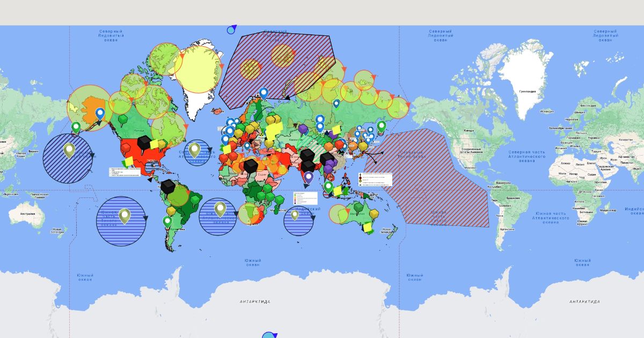Click the blue pin marker over Alaska
The height and width of the screenshot is (338, 644).
[100, 113]
